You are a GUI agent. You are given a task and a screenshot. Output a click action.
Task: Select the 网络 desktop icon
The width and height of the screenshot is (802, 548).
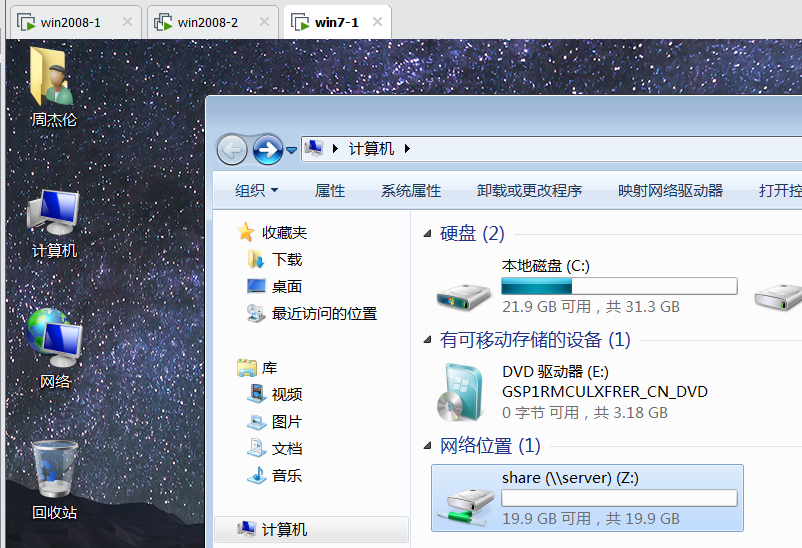pyautogui.click(x=55, y=348)
